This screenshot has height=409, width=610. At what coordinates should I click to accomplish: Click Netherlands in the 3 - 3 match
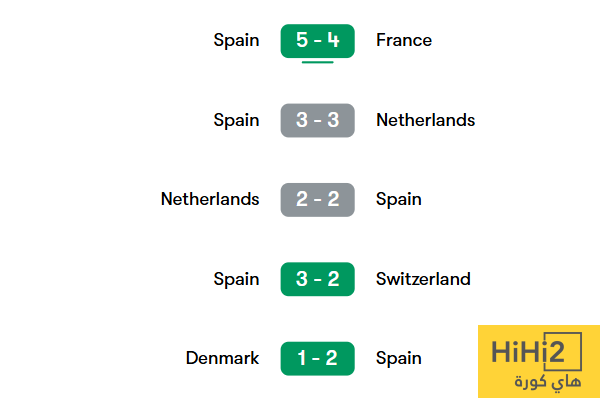(425, 120)
